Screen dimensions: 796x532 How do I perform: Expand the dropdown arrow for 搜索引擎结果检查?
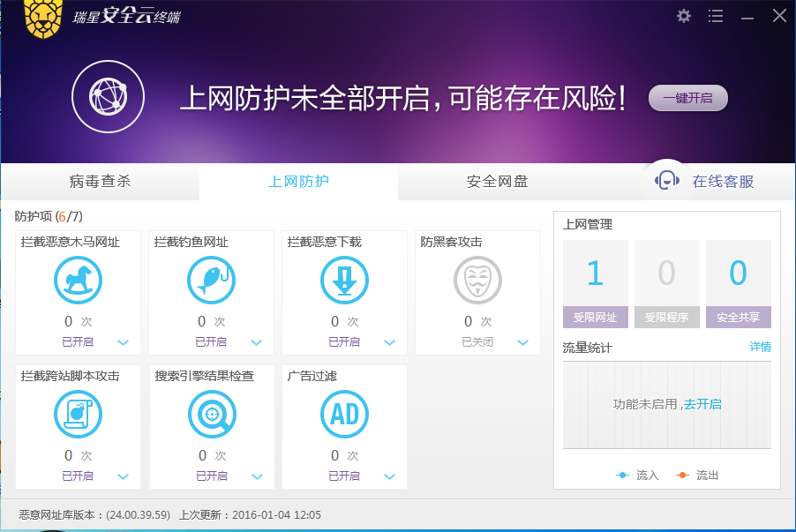(258, 476)
